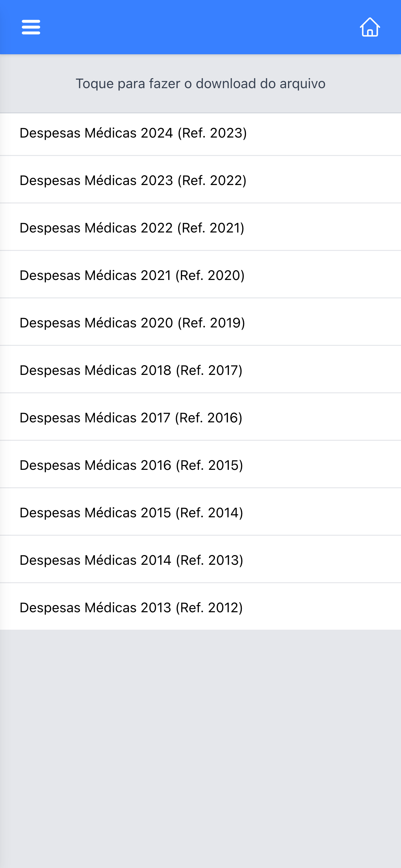Download Despesas Médicas 2015 (Ref. 2014)
Viewport: 401px width, 868px height.
pyautogui.click(x=200, y=512)
